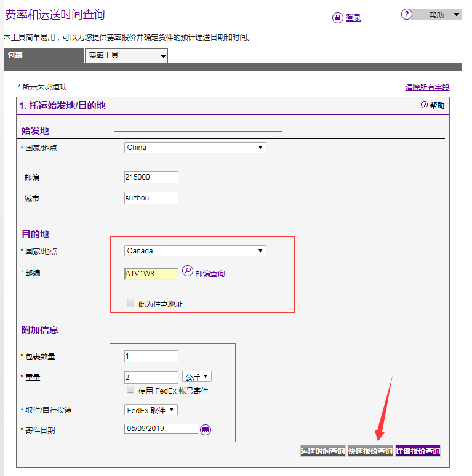
Task: Open the top 帮助 menu arrow
Action: 456,14
